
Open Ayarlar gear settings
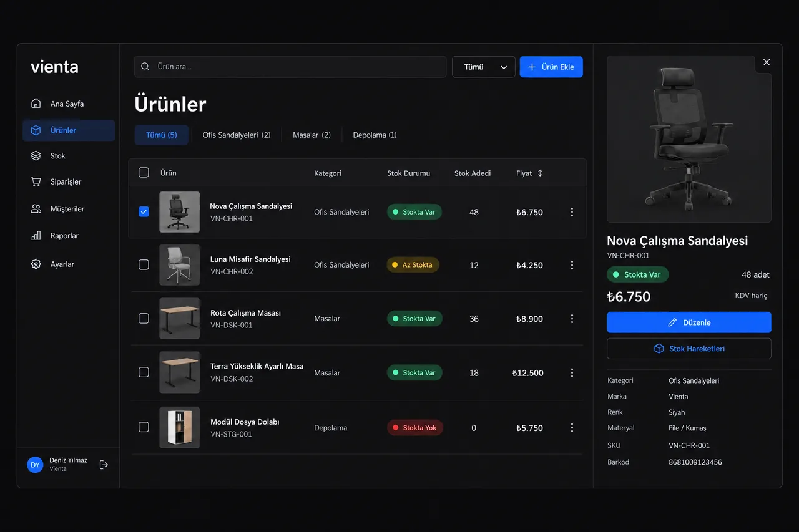[69, 264]
